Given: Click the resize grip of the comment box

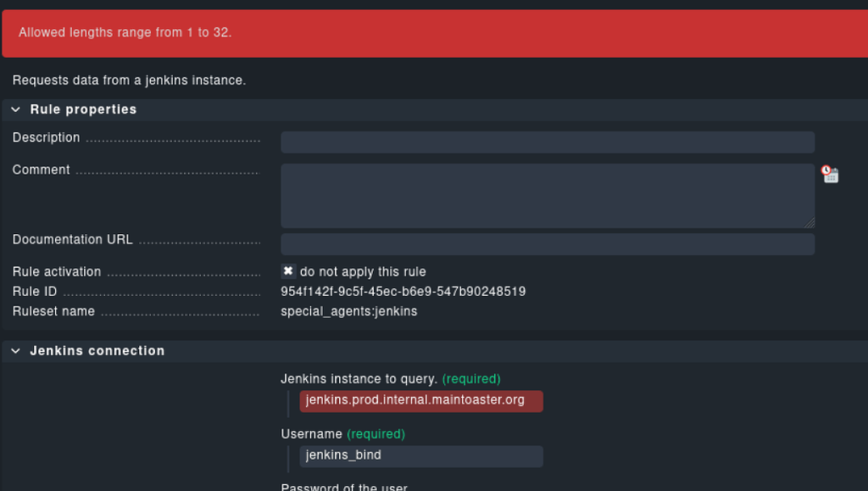Looking at the screenshot, I should (x=810, y=223).
